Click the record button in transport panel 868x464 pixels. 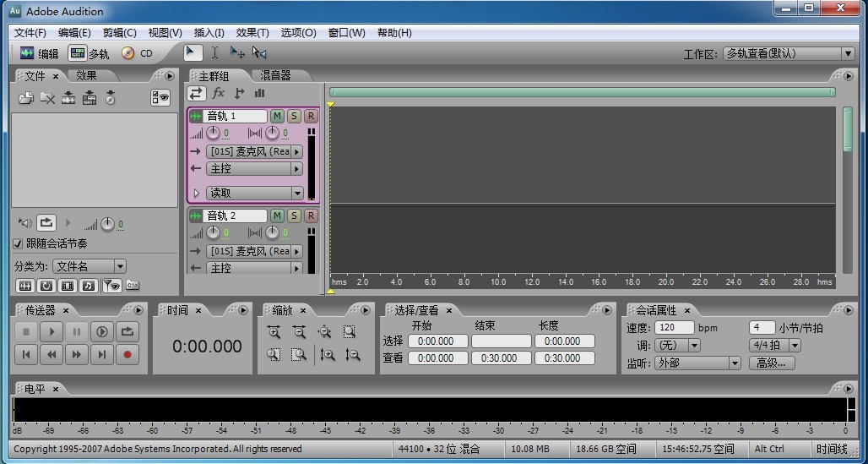(x=127, y=355)
